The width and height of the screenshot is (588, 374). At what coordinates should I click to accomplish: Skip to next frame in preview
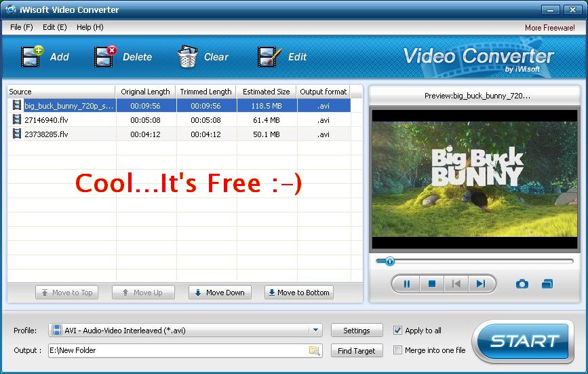coord(481,284)
